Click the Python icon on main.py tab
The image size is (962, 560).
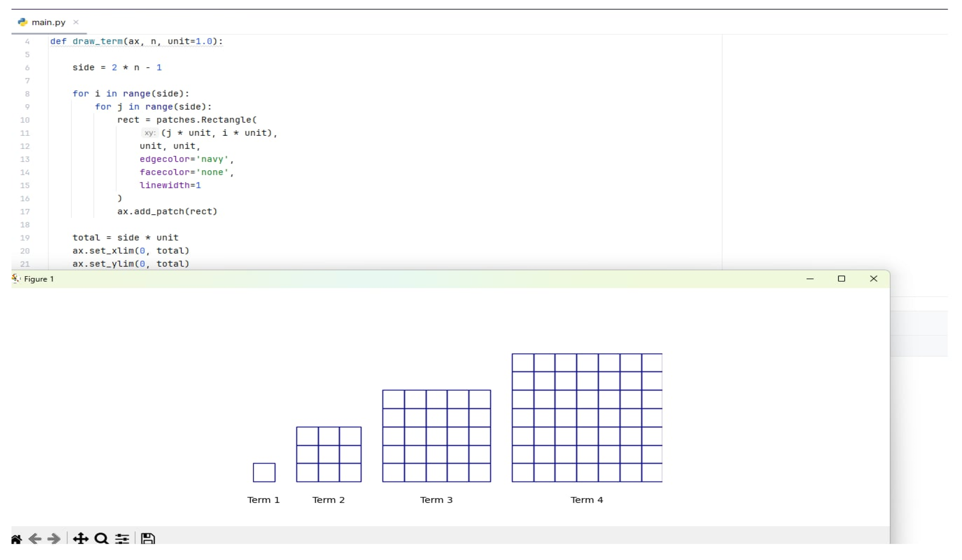[x=22, y=22]
